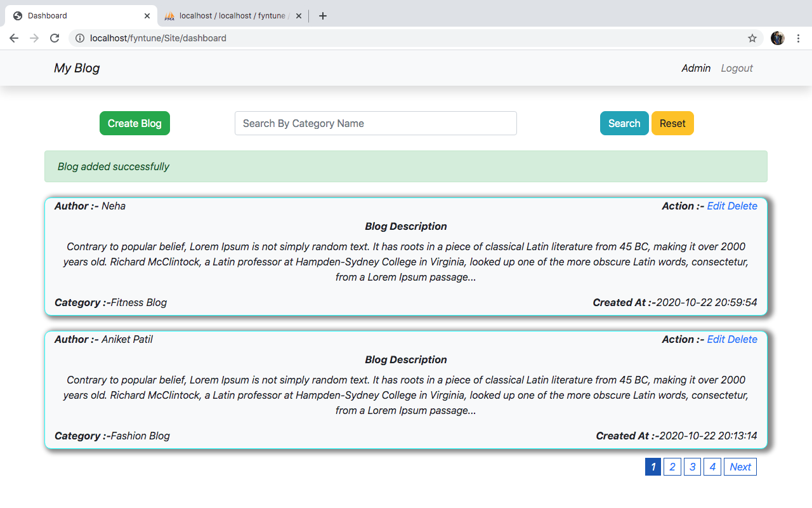Open the Chrome three-dot menu
The image size is (812, 508).
(798, 38)
